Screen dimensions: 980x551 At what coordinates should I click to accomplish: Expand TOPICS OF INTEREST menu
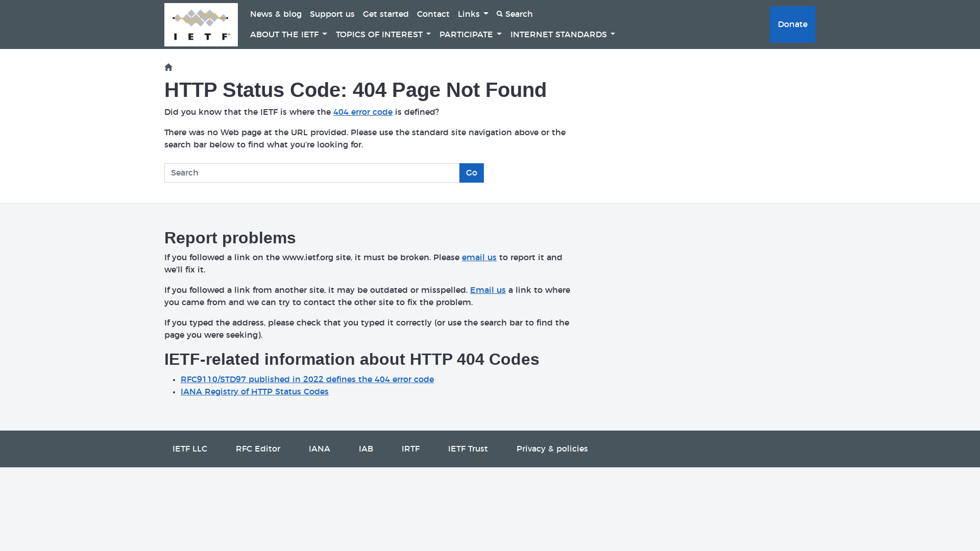click(x=383, y=35)
